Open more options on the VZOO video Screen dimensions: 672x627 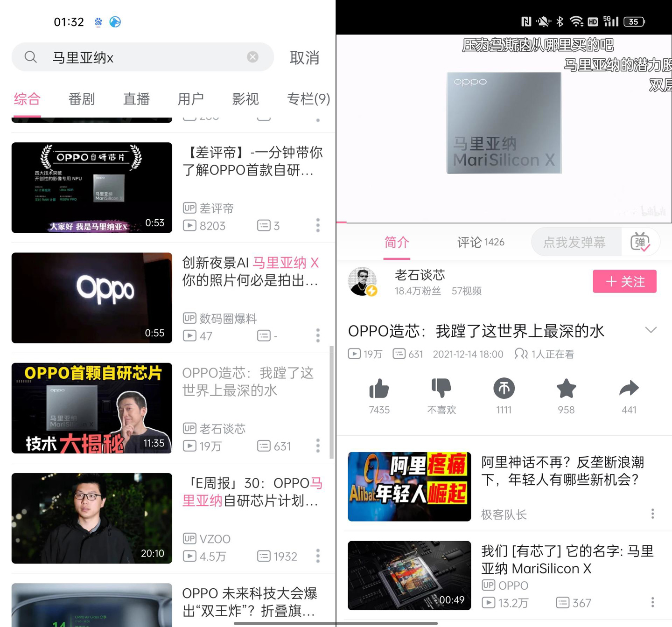(x=318, y=556)
